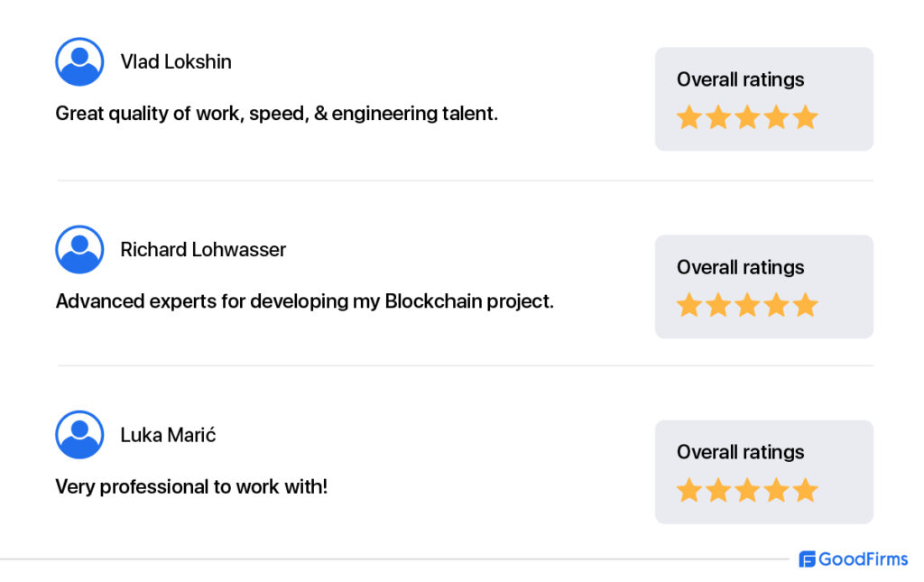The image size is (924, 582).
Task: Click first star in Luka Marić's rating
Action: 688,490
